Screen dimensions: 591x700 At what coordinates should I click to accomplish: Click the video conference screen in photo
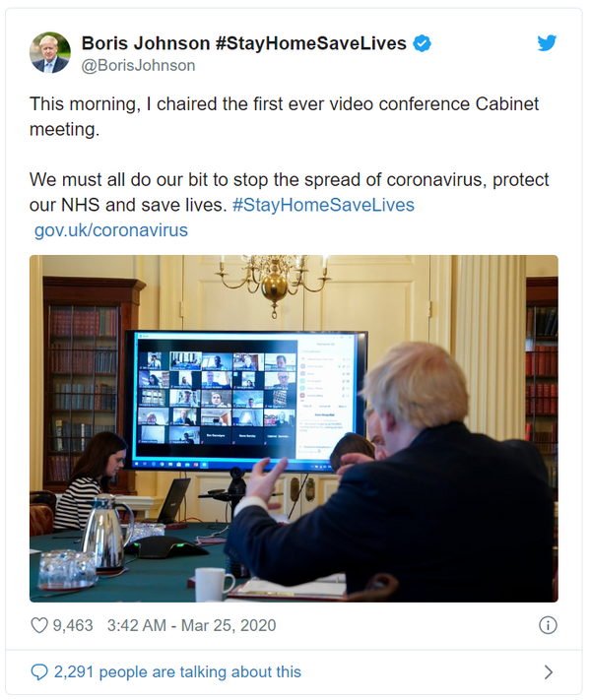(x=245, y=401)
